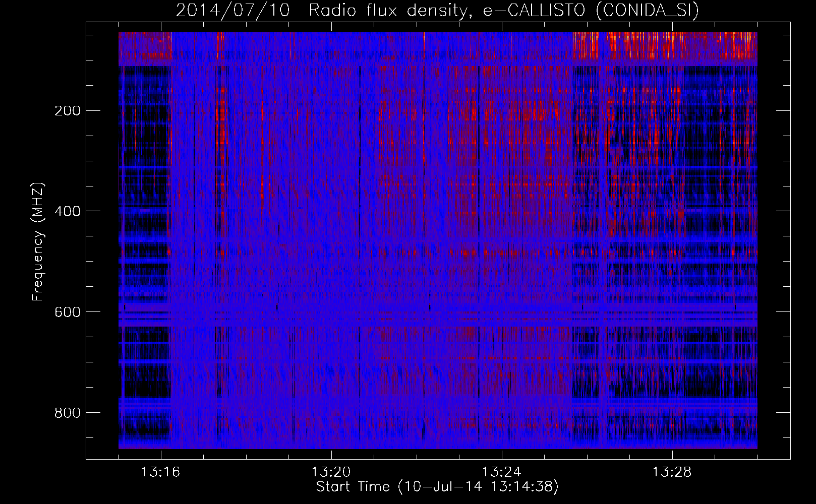
Task: Click the 13:20 time tick label
Action: pyautogui.click(x=331, y=472)
